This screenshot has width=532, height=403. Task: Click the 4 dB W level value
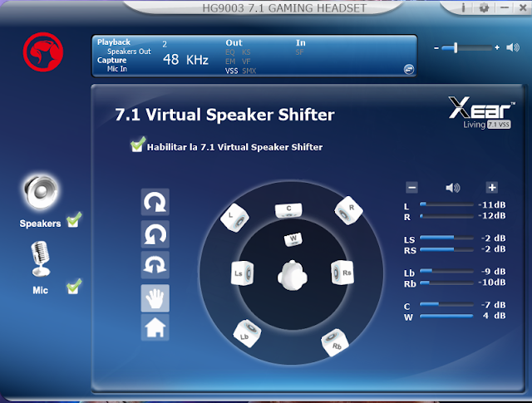(494, 316)
